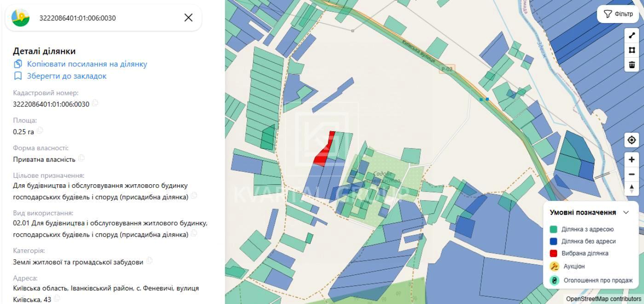Click Зберегти до закладок bookmark link

click(67, 76)
